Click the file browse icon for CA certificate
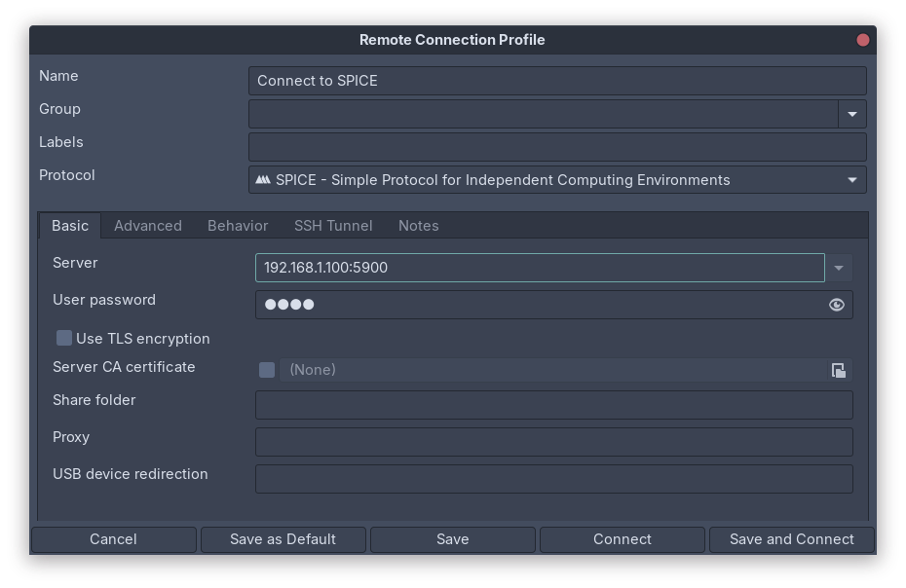This screenshot has height=588, width=906. 838,370
